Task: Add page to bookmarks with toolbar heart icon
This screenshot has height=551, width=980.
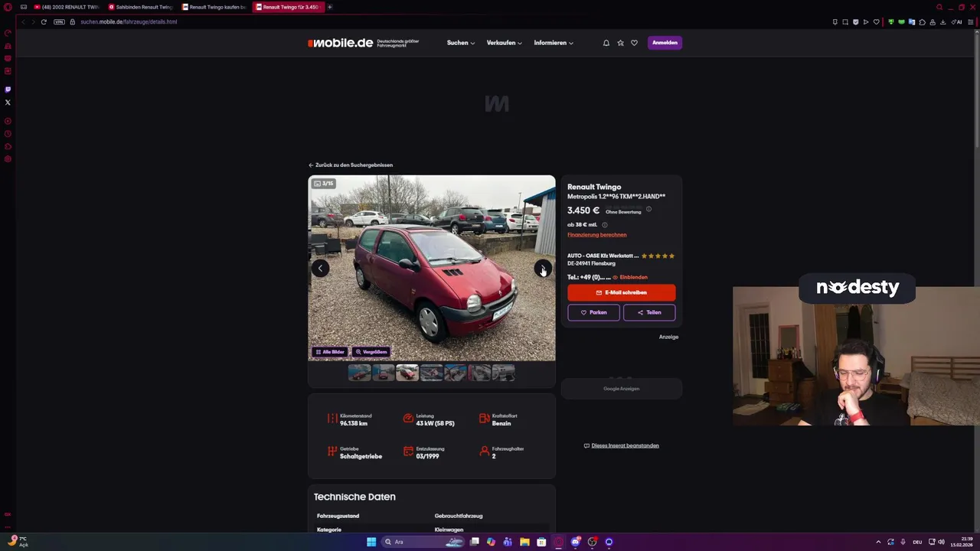Action: 877,21
